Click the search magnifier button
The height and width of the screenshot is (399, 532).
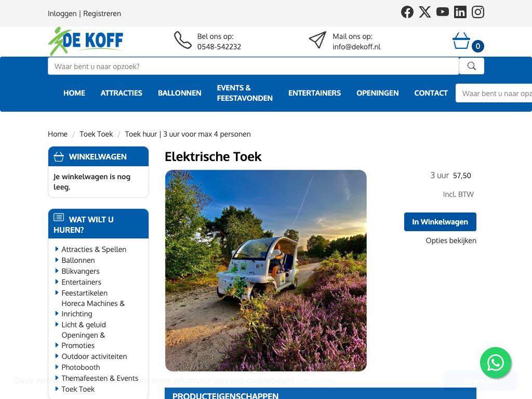472,66
